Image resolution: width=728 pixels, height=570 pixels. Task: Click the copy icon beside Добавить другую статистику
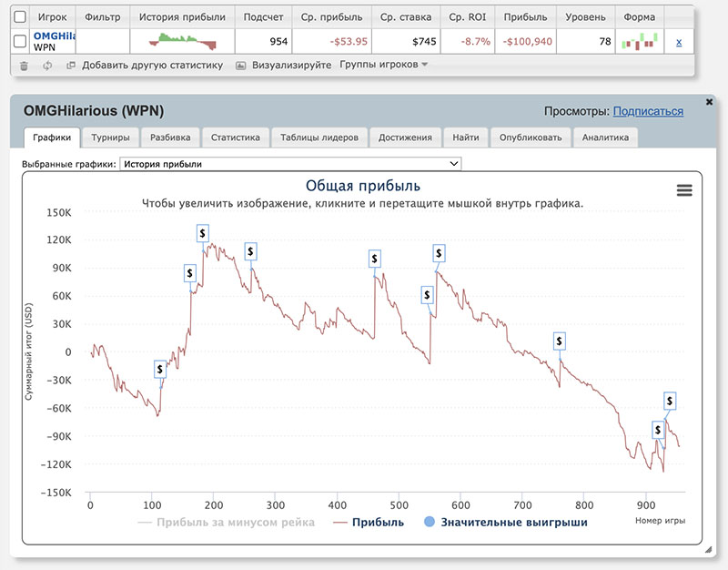click(70, 66)
